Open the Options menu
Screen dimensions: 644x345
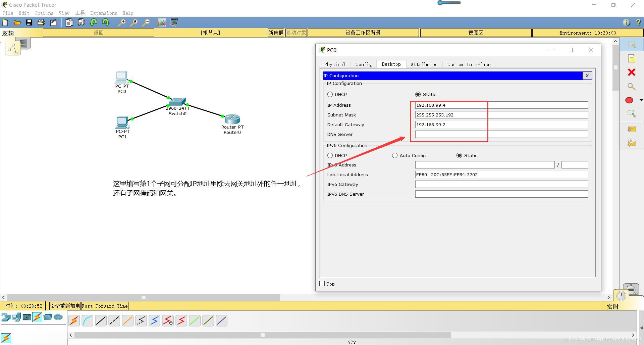44,13
